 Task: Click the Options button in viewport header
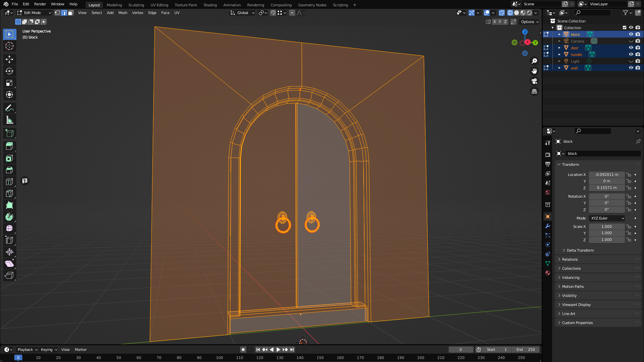[530, 22]
